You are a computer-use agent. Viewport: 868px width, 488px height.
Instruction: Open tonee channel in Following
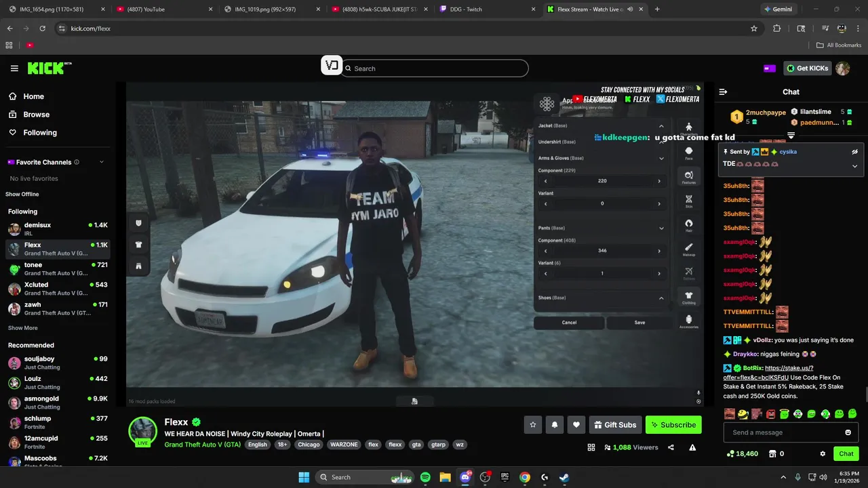[x=58, y=269]
